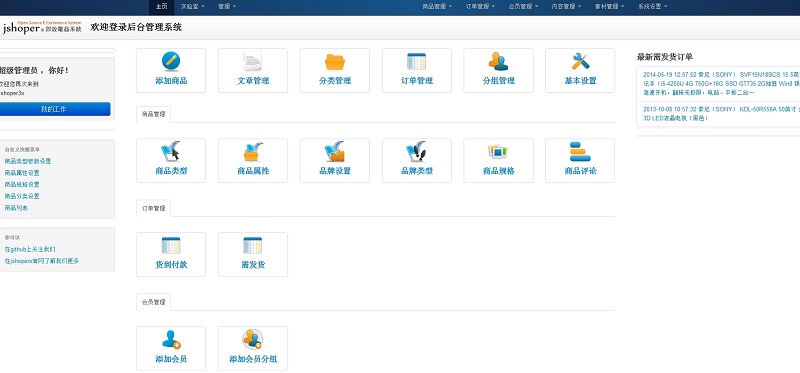Open the 商品列表 sidebar link
The height and width of the screenshot is (373, 800).
tap(16, 208)
